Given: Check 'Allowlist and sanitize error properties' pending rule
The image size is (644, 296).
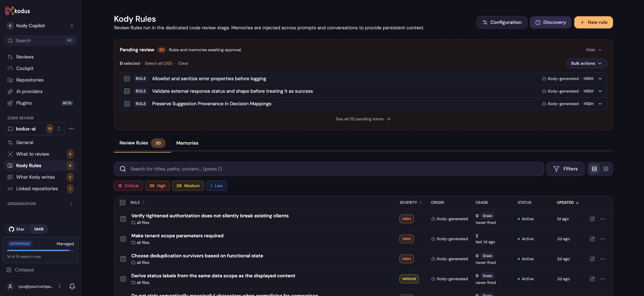Looking at the screenshot, I should [127, 79].
